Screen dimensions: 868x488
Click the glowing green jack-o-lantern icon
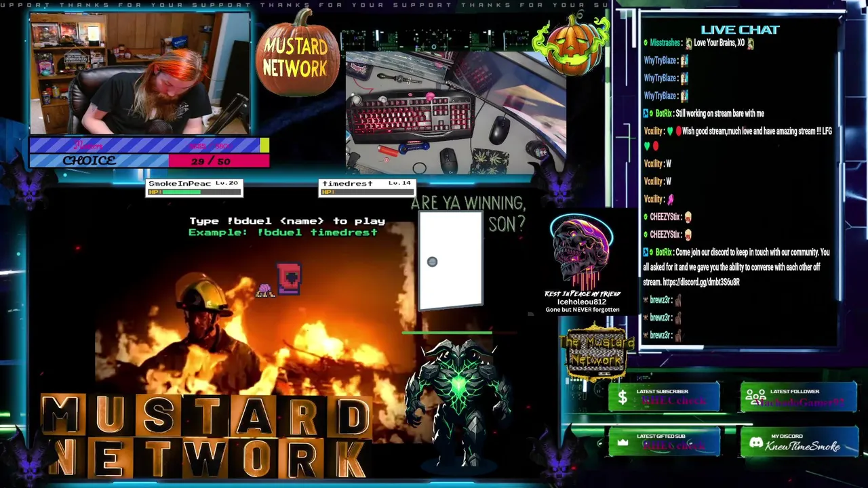click(572, 44)
